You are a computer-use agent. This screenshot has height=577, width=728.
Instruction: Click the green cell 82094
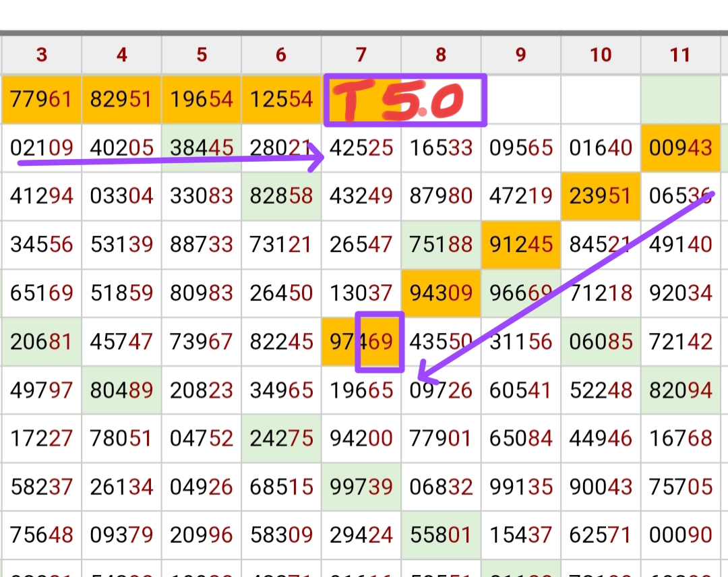(681, 390)
